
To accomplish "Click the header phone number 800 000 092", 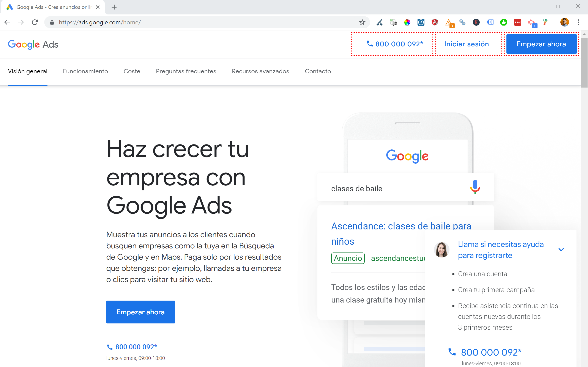I will coord(395,44).
